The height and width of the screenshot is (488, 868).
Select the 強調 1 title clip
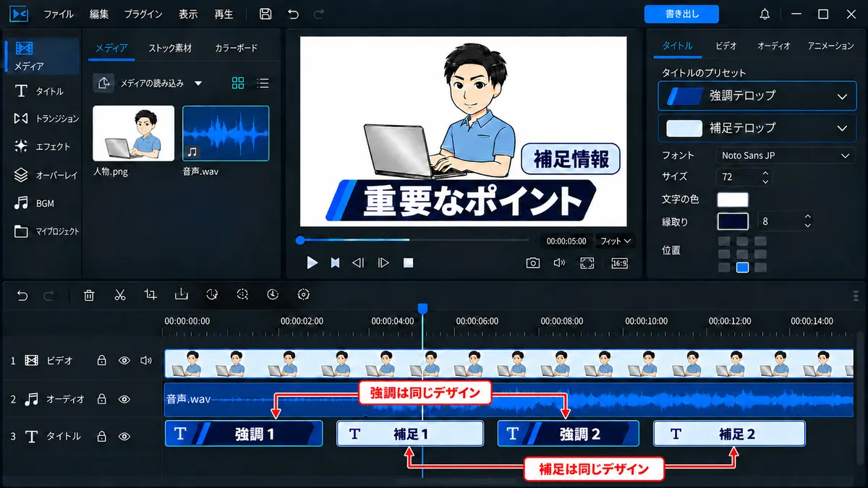point(244,434)
